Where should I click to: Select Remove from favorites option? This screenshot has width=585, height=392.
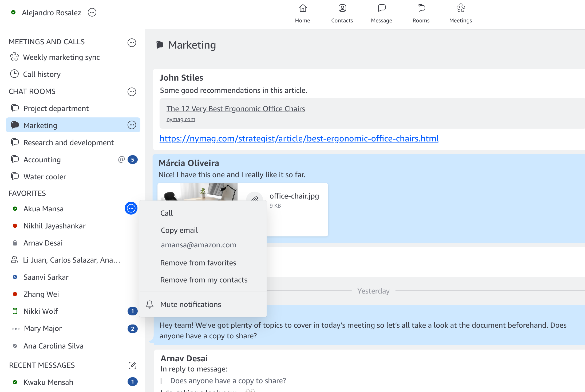click(x=198, y=263)
